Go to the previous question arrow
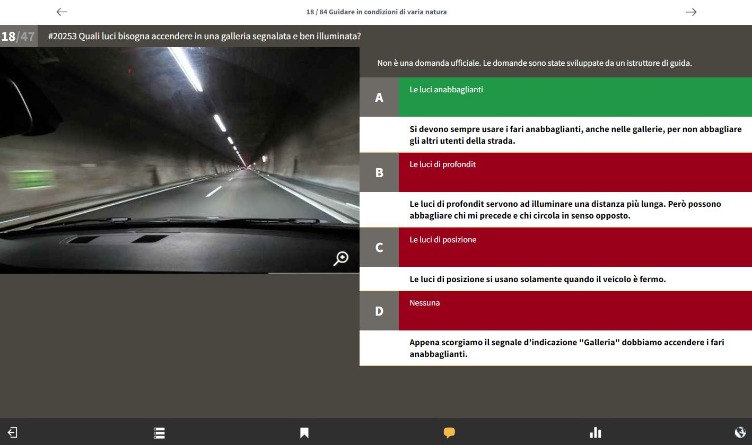The image size is (752, 445). tap(62, 12)
